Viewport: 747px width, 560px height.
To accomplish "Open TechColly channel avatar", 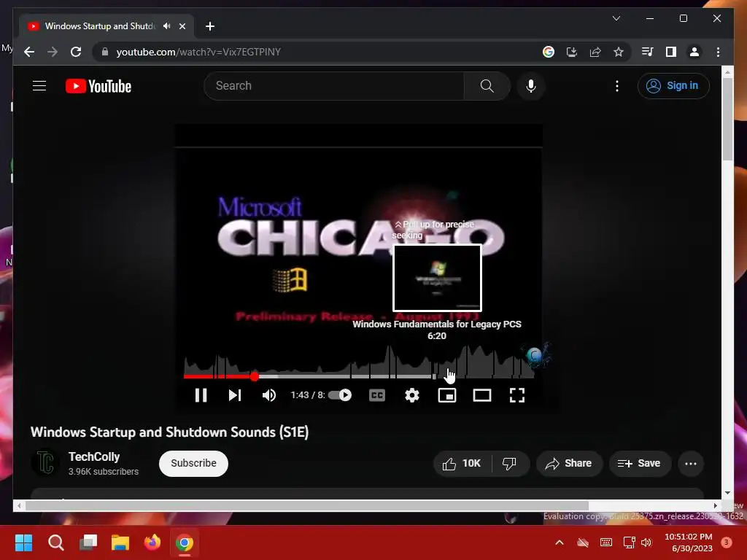I will (44, 462).
